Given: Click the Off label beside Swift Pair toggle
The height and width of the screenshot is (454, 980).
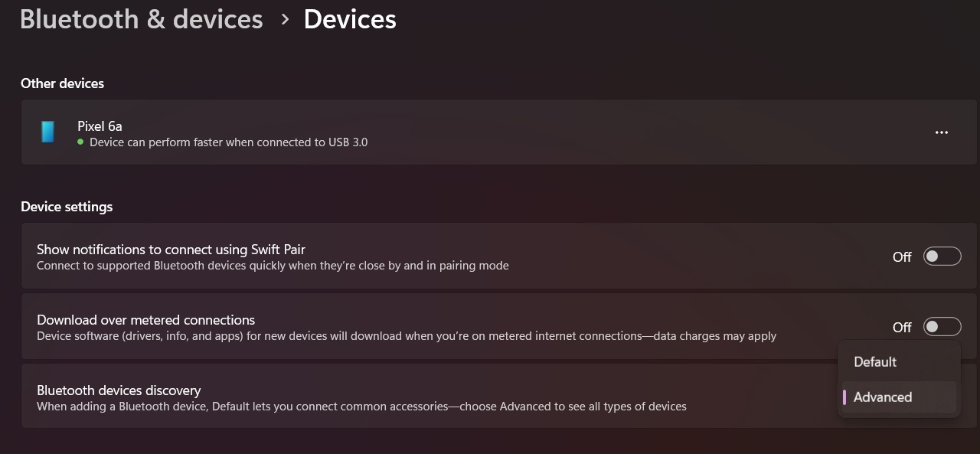Looking at the screenshot, I should click(x=902, y=257).
